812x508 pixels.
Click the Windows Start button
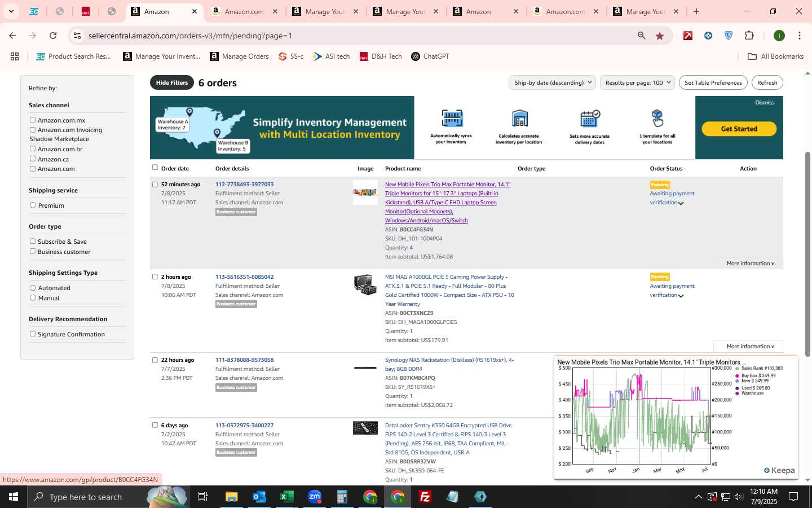pos(14,497)
